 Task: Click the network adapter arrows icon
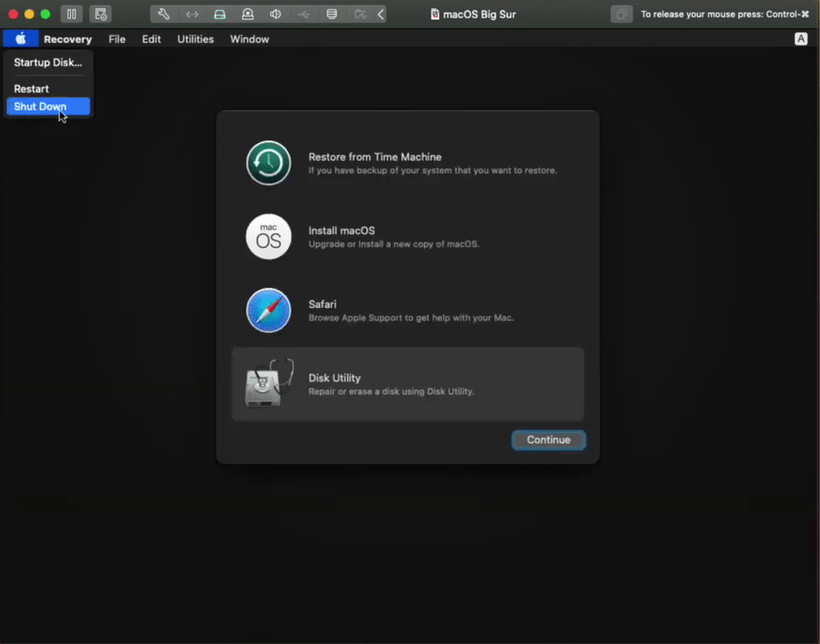tap(192, 14)
